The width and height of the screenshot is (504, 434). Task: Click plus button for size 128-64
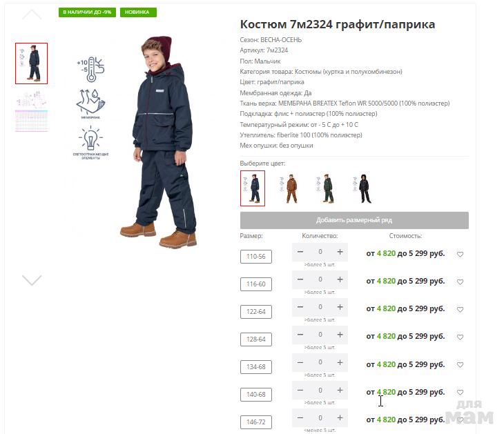pos(340,335)
